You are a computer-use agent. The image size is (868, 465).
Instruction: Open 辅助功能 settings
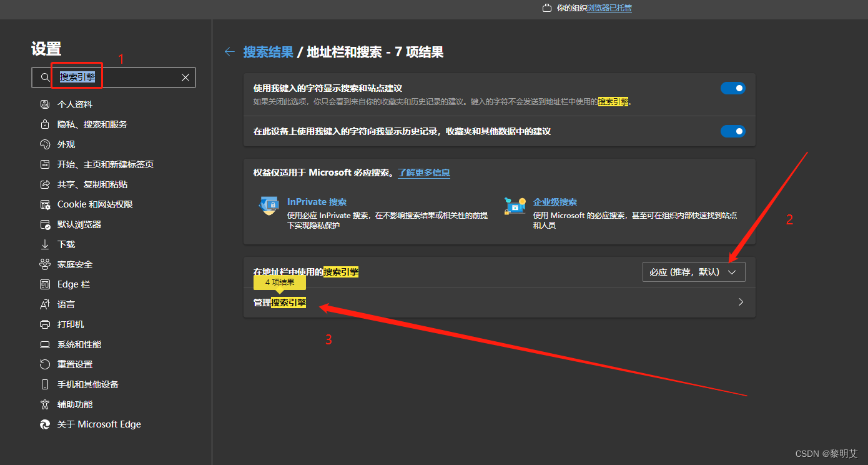click(75, 404)
